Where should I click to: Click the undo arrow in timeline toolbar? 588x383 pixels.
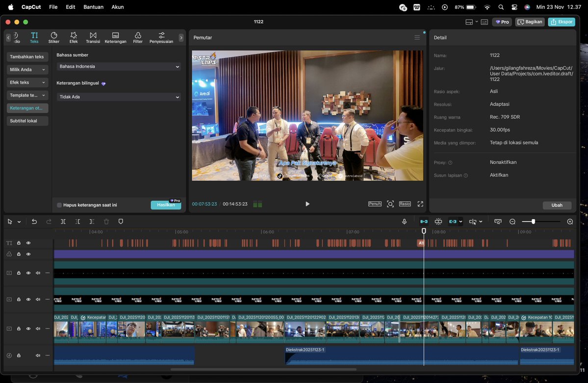tap(34, 221)
